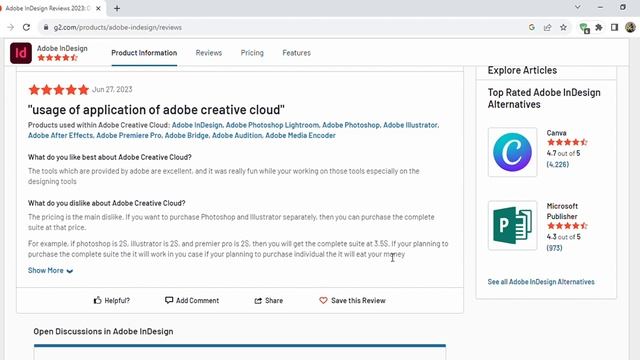Open the browser extensions puzzle icon

tap(599, 27)
